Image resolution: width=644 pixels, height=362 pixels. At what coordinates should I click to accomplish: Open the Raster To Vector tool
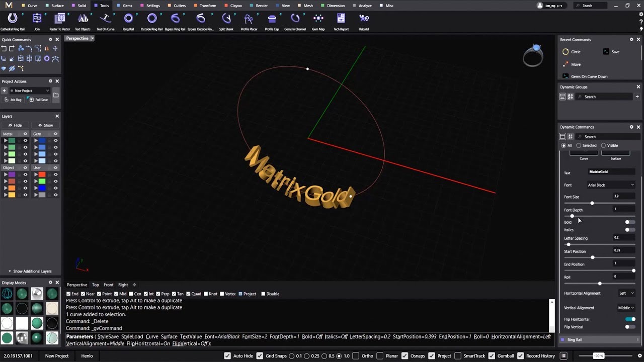[60, 21]
